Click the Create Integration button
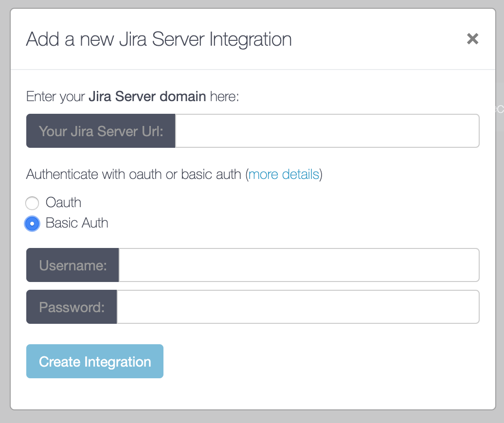 click(x=95, y=361)
